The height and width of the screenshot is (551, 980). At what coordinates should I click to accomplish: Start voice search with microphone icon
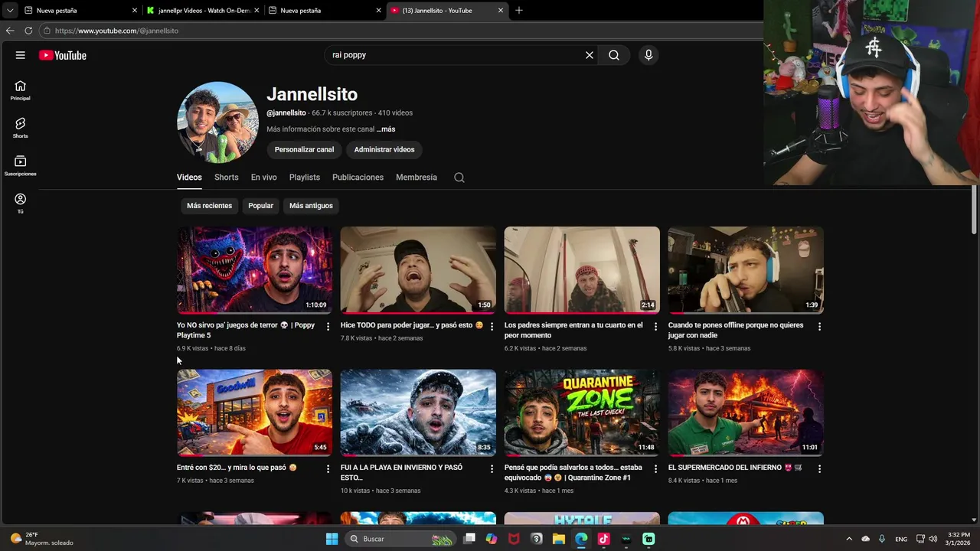pyautogui.click(x=648, y=55)
